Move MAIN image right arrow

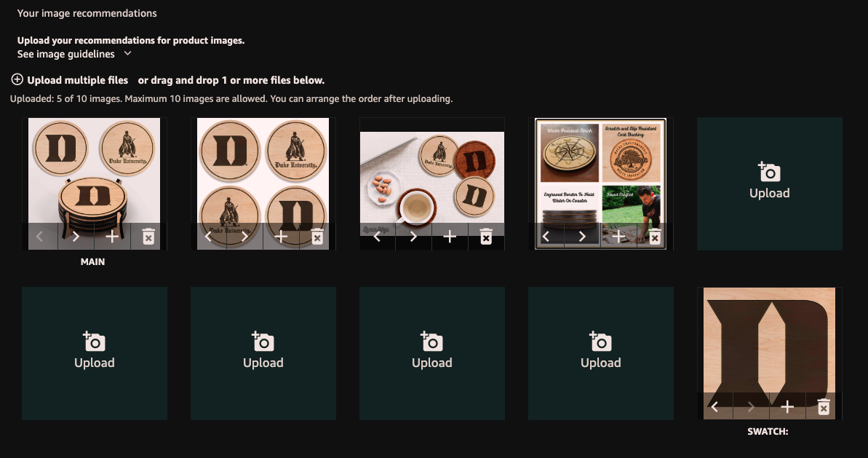76,237
